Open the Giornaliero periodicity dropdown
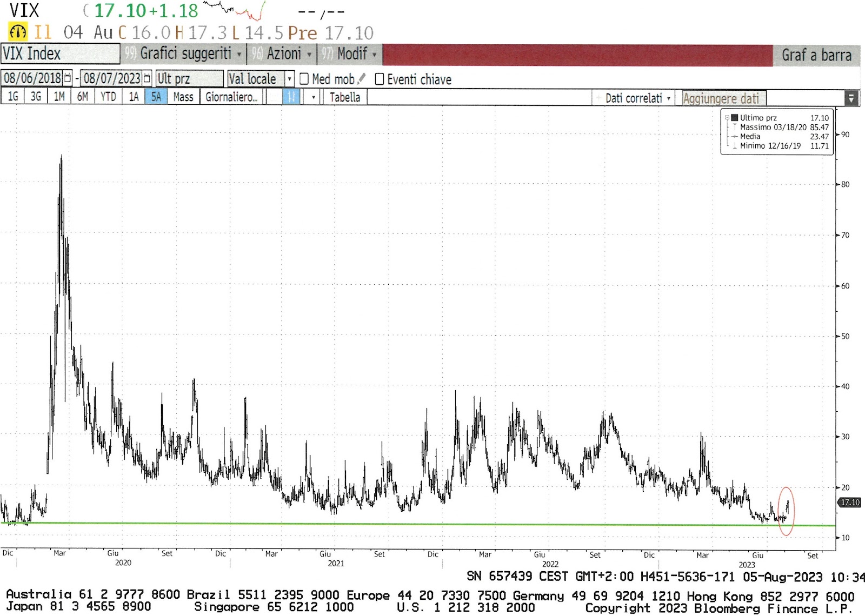Image resolution: width=865 pixels, height=616 pixels. [231, 97]
